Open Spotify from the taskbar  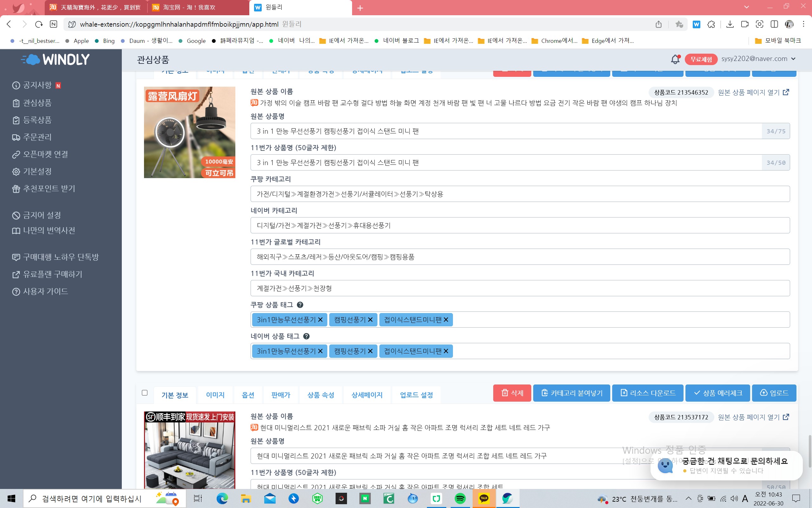(460, 498)
